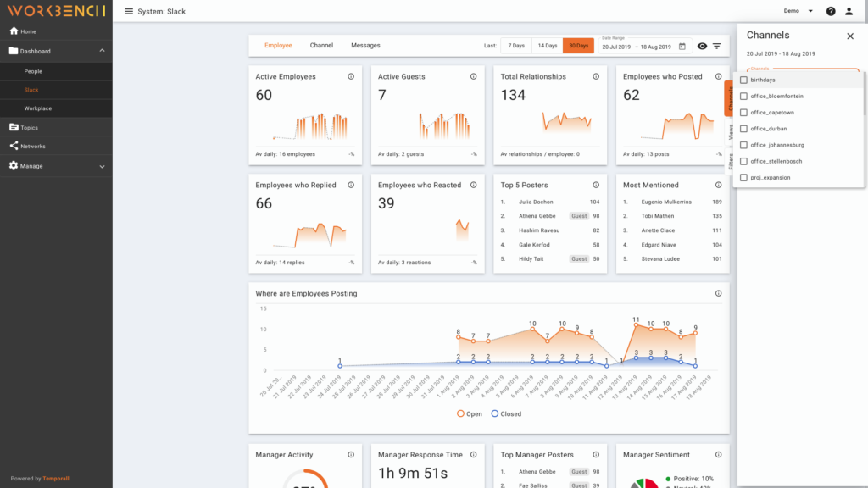Open the Temporall link in footer
Screen dimensions: 868x488
[x=56, y=479]
